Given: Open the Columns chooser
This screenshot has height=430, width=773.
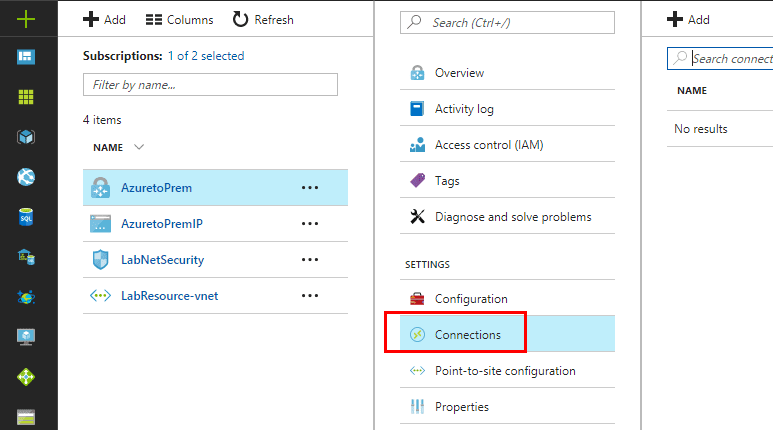Looking at the screenshot, I should click(179, 19).
